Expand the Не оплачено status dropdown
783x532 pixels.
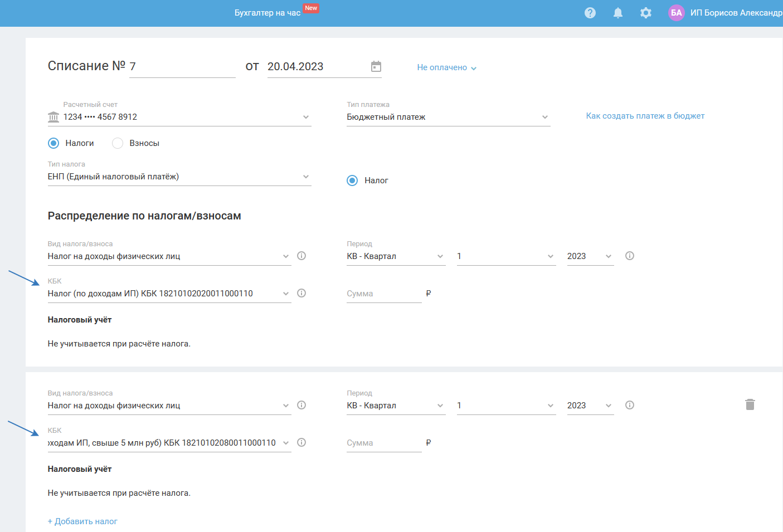(446, 67)
